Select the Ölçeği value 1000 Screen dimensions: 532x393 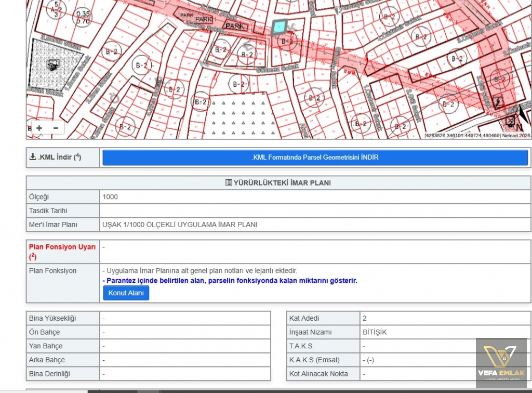[110, 197]
